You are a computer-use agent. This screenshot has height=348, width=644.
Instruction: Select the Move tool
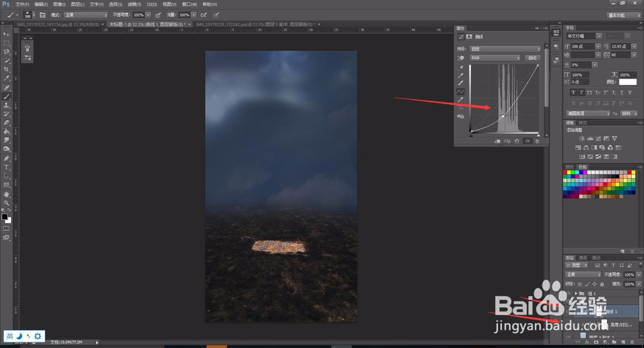(6, 34)
